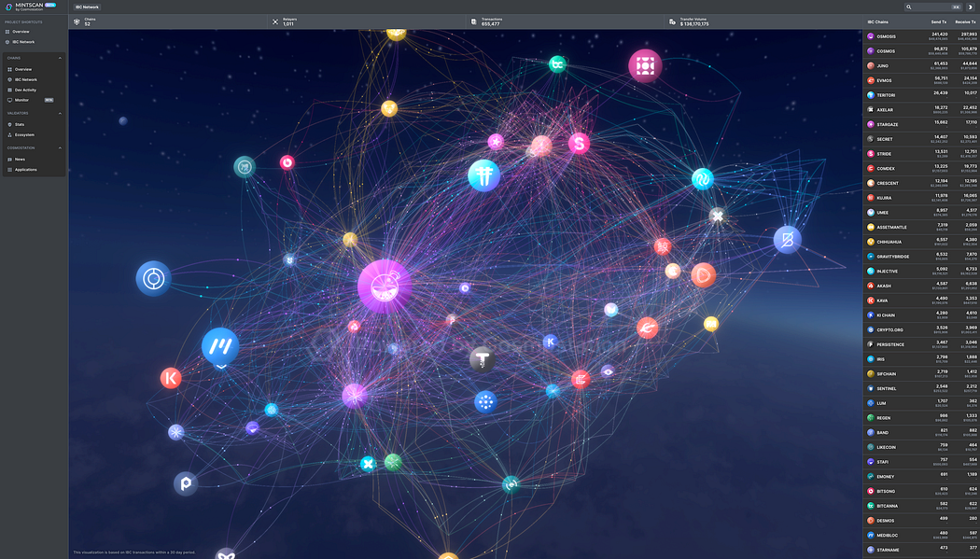The image size is (980, 559).
Task: Select Stats under the Validators section
Action: click(19, 122)
